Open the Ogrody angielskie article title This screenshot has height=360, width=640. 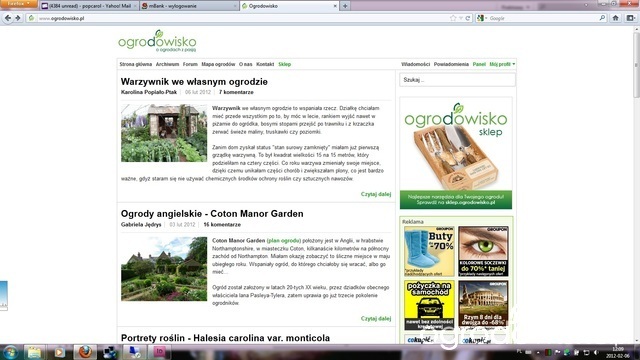point(212,213)
